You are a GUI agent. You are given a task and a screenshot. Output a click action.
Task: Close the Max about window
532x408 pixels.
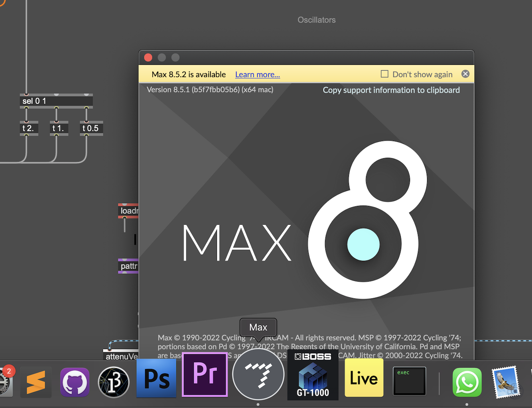[x=148, y=57]
